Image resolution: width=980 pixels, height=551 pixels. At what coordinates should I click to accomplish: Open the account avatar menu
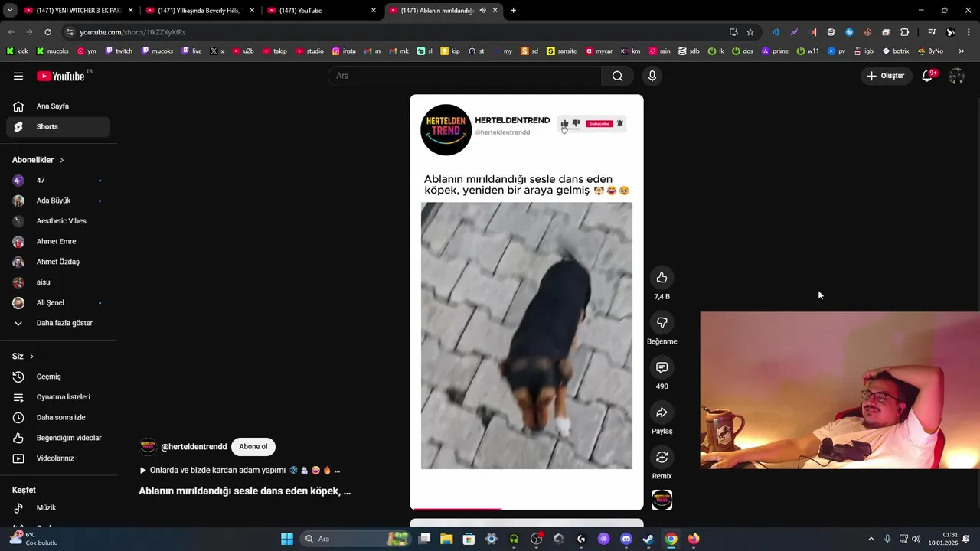point(956,76)
